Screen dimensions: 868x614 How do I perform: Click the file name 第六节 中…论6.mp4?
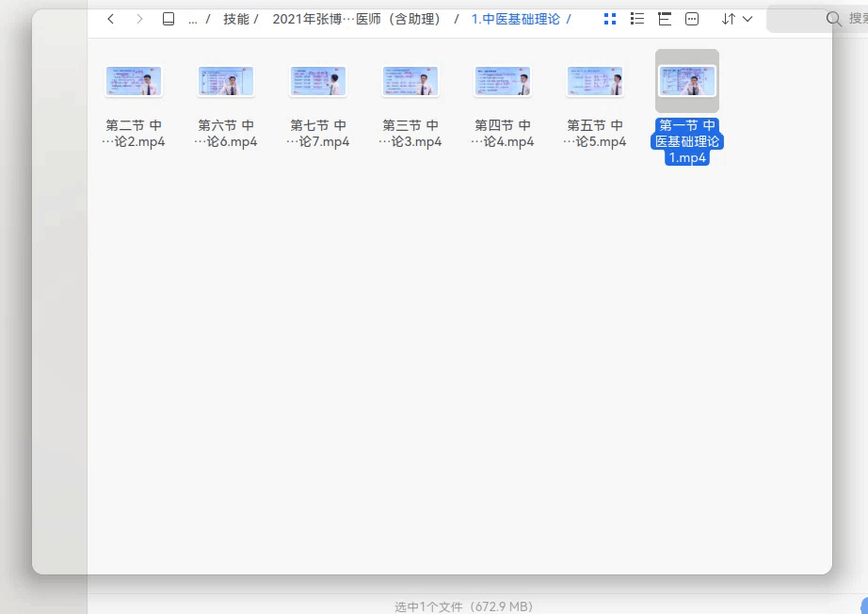click(x=226, y=134)
